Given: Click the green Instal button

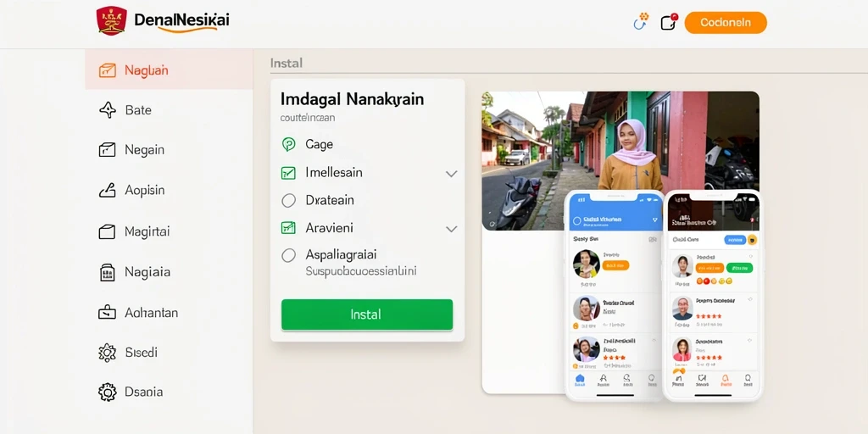Looking at the screenshot, I should (x=367, y=314).
